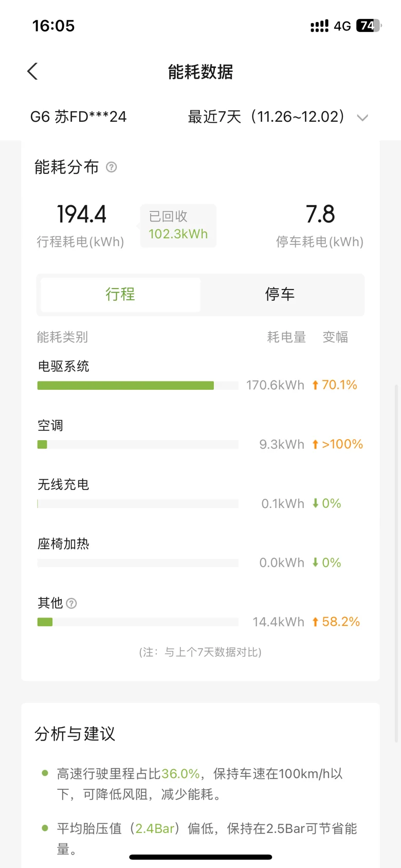The height and width of the screenshot is (868, 401).
Task: Tap the battery indicator in status bar
Action: (x=369, y=25)
